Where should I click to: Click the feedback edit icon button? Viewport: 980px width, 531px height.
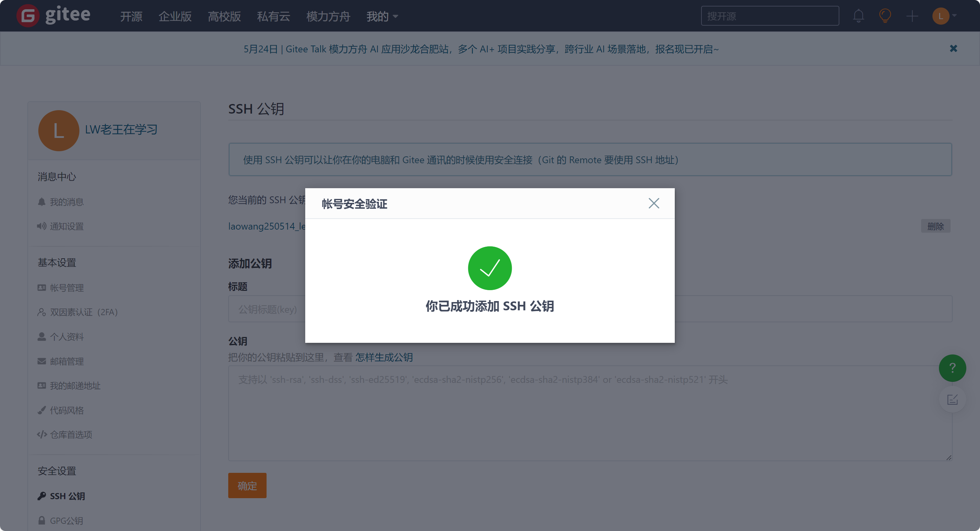(x=952, y=399)
